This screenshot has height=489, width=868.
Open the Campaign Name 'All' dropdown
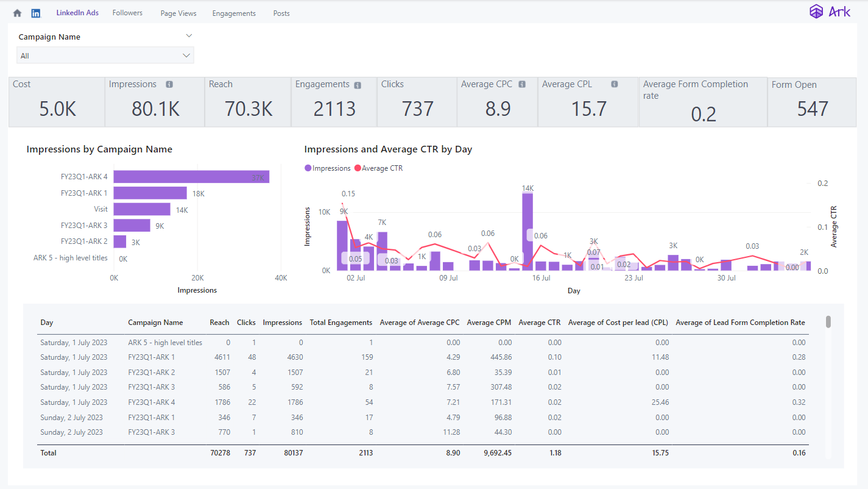pos(105,55)
